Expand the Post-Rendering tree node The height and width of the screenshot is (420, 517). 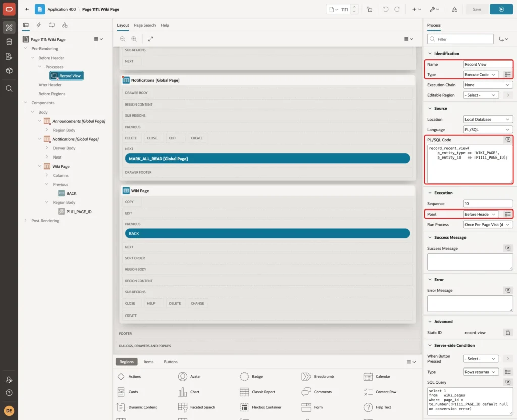25,220
